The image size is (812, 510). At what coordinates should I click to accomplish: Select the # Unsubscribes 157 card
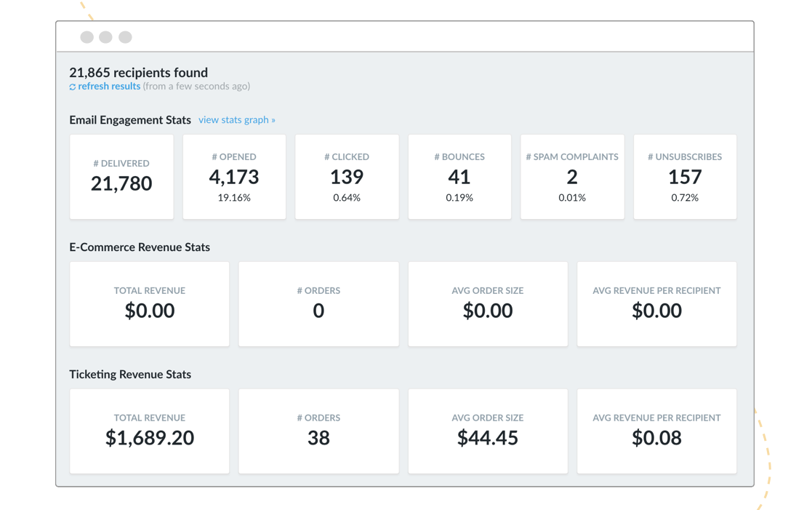pyautogui.click(x=685, y=177)
